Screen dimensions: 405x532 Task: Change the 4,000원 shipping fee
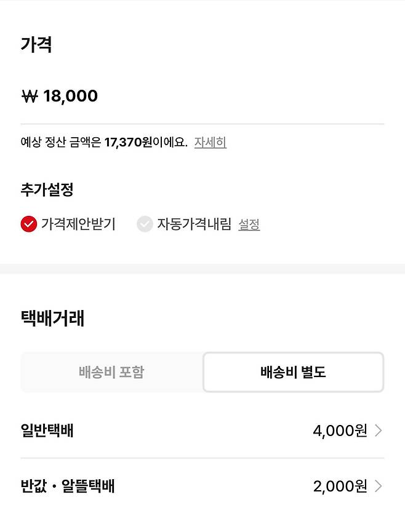tap(340, 431)
